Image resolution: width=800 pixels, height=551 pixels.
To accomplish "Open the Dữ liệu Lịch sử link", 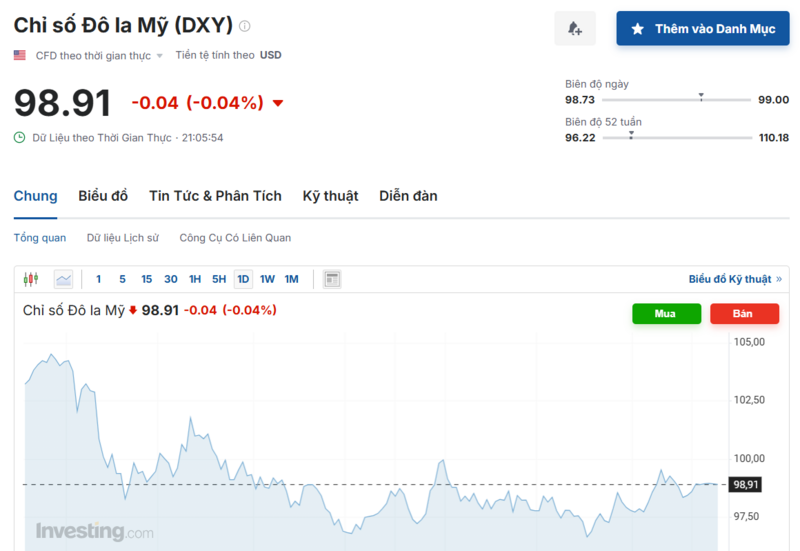I will pos(123,238).
